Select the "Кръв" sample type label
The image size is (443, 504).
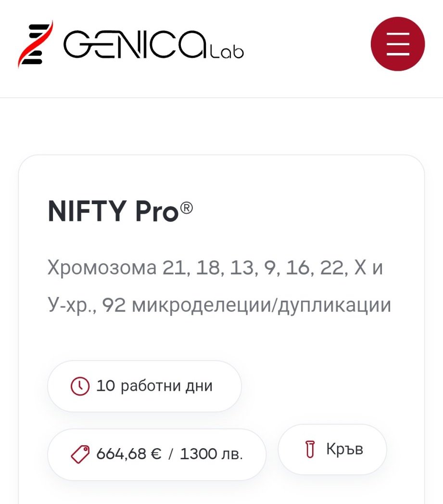point(344,450)
